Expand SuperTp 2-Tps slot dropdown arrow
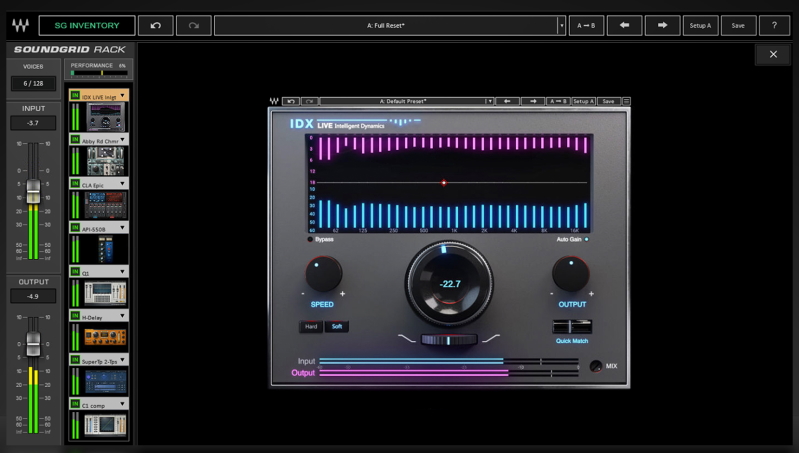The height and width of the screenshot is (453, 799). click(x=122, y=360)
